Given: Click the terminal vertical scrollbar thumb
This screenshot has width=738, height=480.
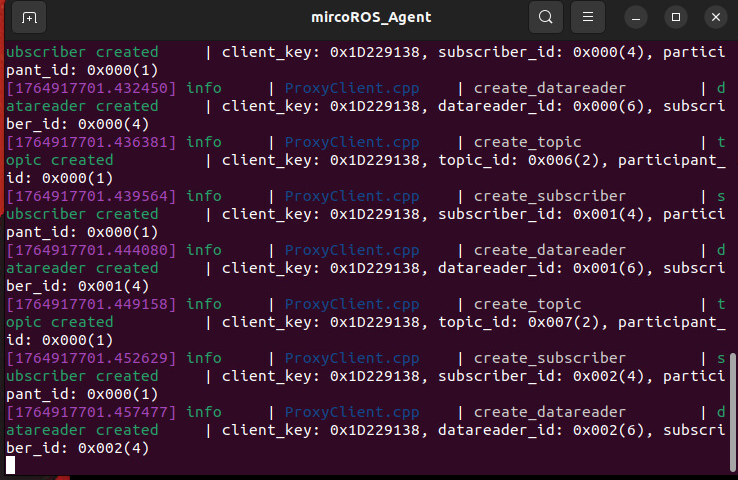Looking at the screenshot, I should [732, 412].
